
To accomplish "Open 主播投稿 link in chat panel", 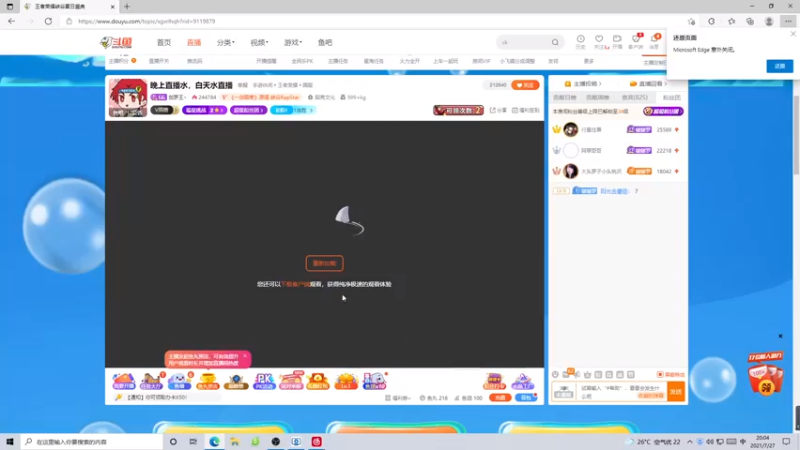I will (583, 84).
